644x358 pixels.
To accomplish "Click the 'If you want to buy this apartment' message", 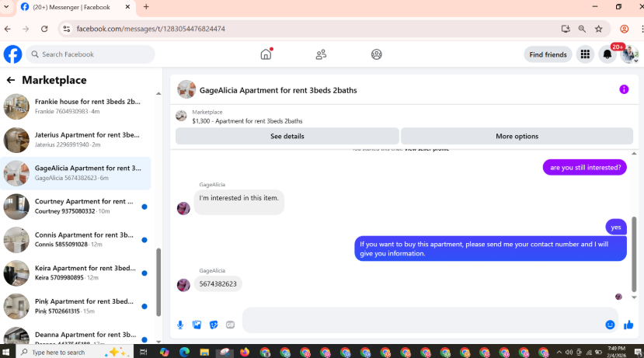I will 490,249.
